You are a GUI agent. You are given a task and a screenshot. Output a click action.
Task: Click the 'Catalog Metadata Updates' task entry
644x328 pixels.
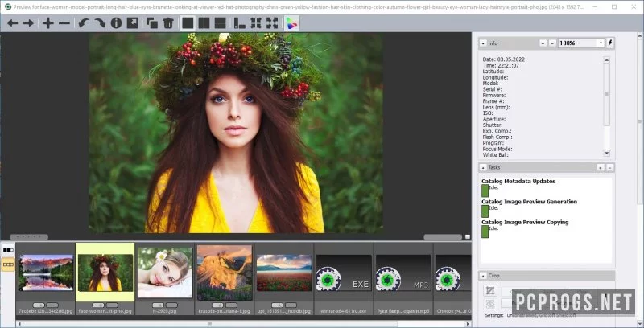[518, 181]
